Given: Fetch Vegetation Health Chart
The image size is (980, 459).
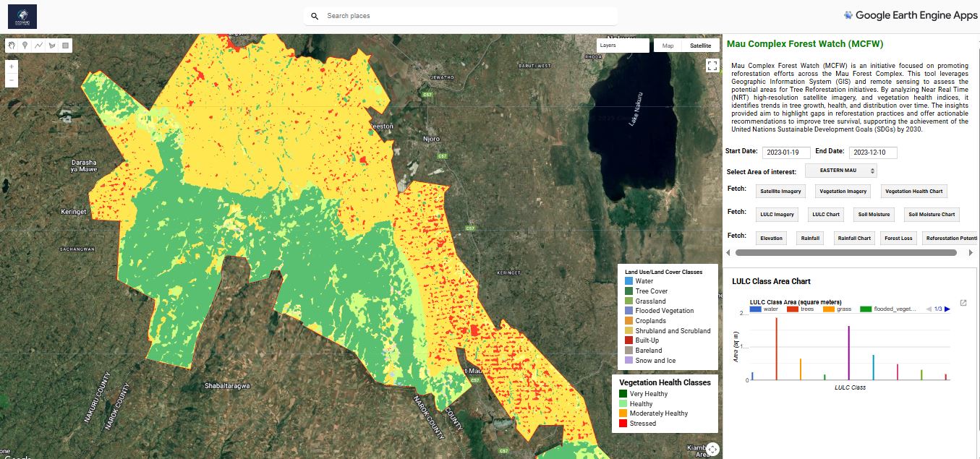Looking at the screenshot, I should click(914, 192).
